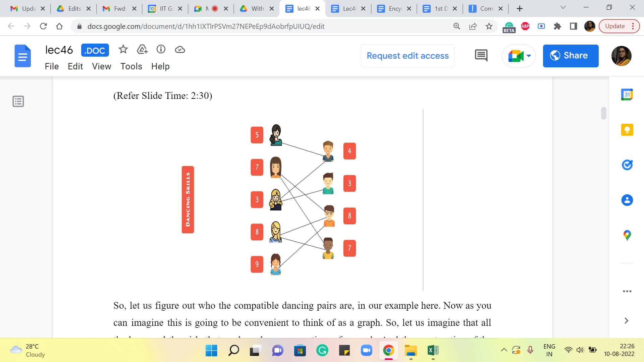The width and height of the screenshot is (644, 362).
Task: Close the With Drive tab
Action: (272, 9)
